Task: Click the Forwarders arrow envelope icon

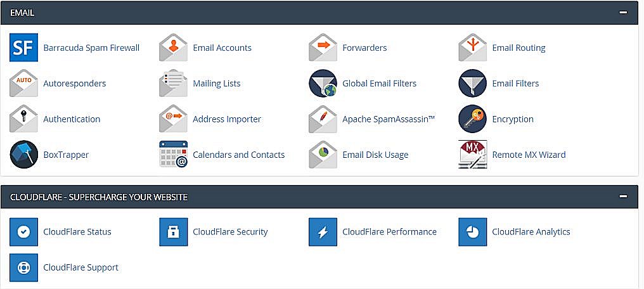Action: click(323, 48)
